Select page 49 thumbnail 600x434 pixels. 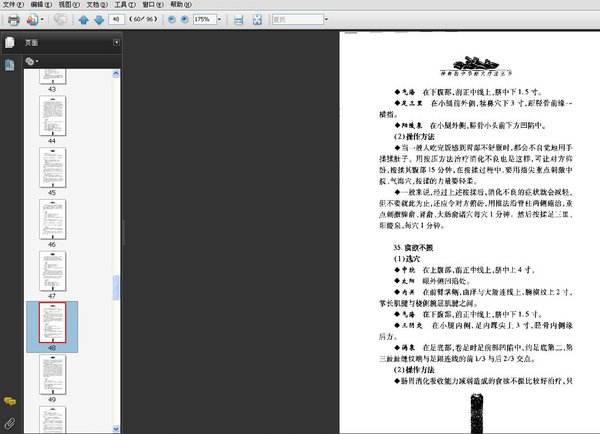click(52, 374)
